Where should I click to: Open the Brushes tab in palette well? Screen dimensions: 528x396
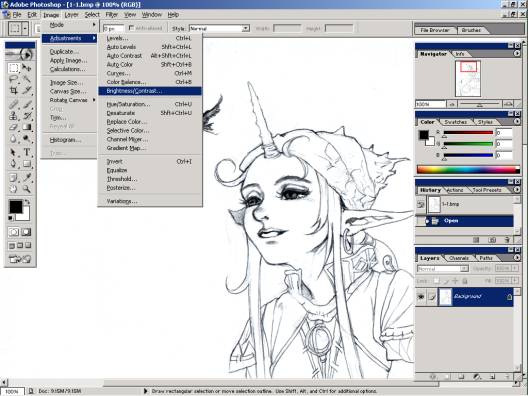point(471,30)
